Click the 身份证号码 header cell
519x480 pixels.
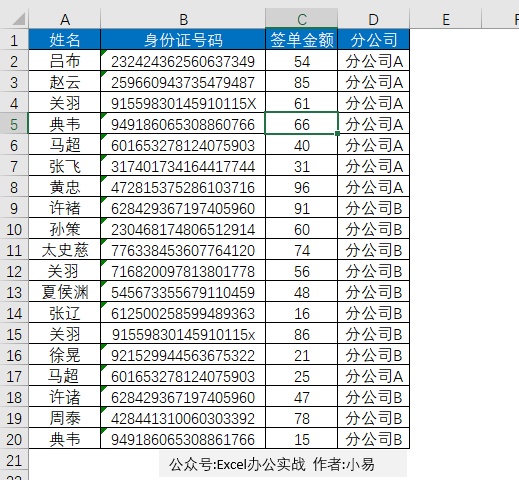[x=183, y=40]
